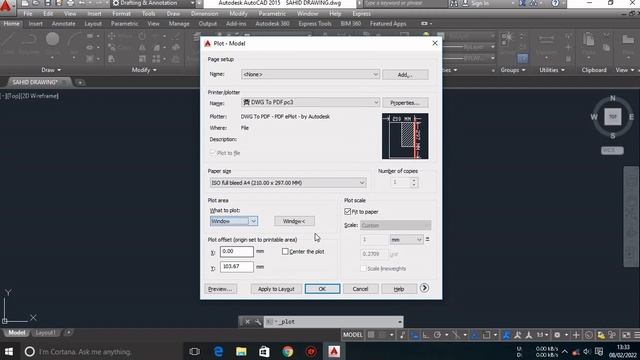Open the Page setup Name dropdown
Viewport: 640px width, 360px height.
coord(310,74)
